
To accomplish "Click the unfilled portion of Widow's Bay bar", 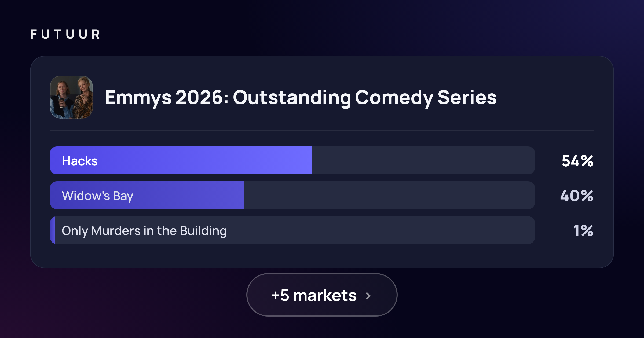I will pyautogui.click(x=390, y=195).
